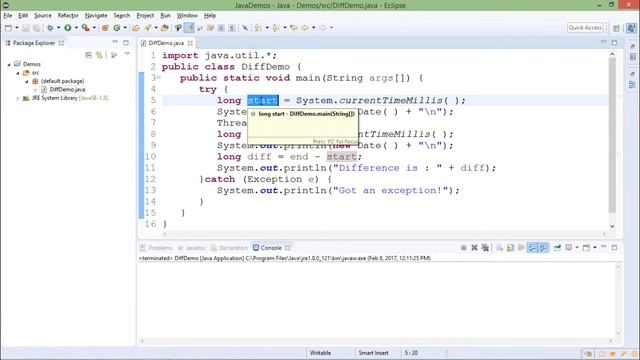Open the External Tools dropdown arrow
Viewport: 640px width, 360px height.
(94, 28)
